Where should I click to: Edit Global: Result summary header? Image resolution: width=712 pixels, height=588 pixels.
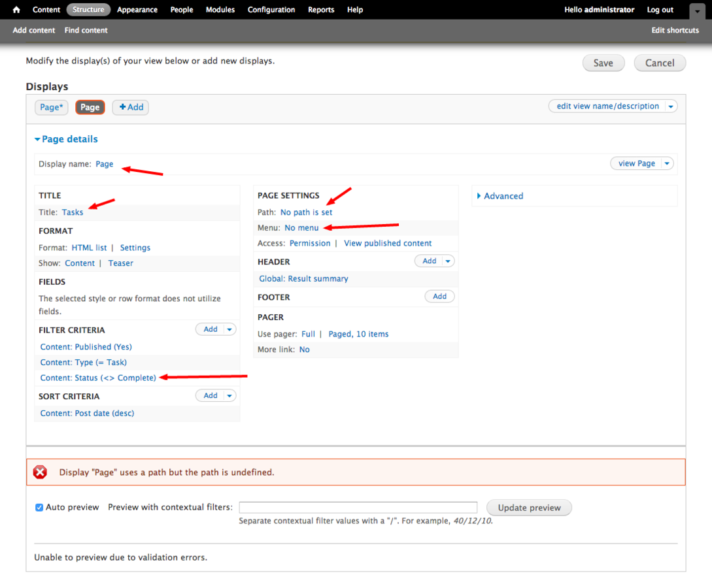click(303, 278)
